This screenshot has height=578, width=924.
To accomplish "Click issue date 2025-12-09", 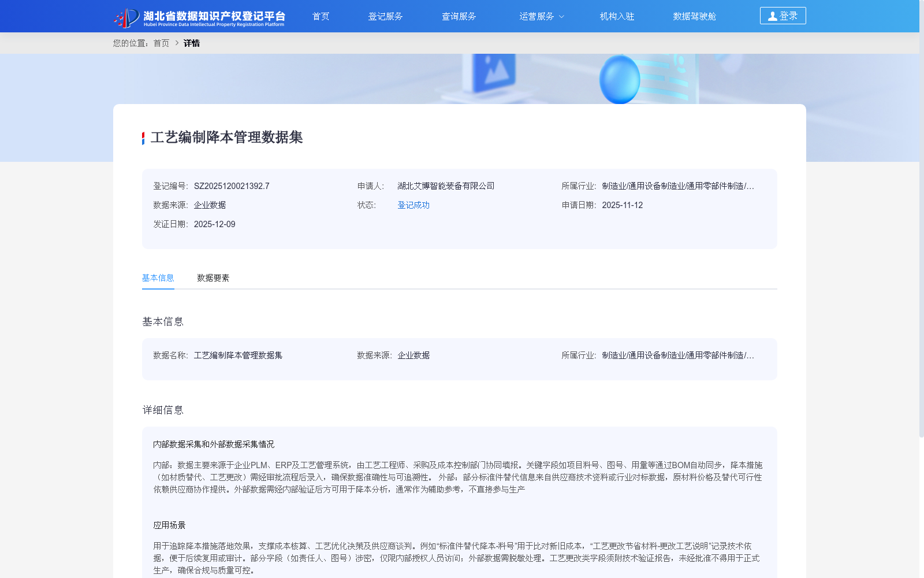I will [214, 224].
